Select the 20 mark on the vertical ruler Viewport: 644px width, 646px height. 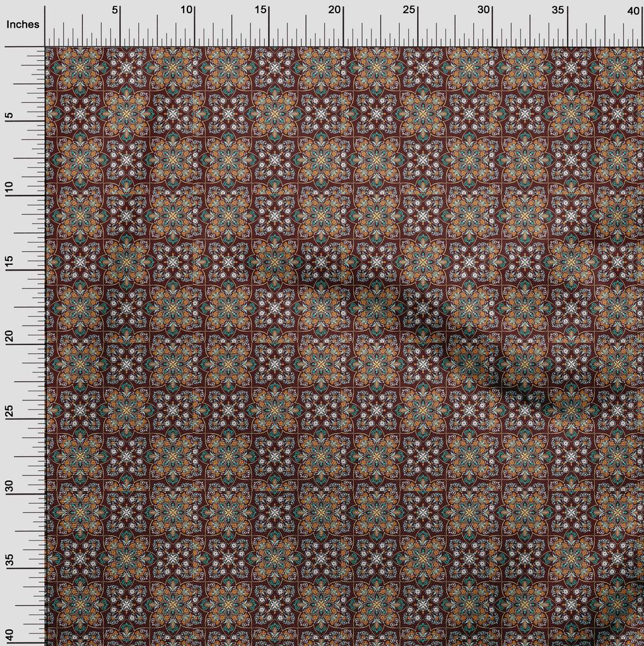(9, 336)
